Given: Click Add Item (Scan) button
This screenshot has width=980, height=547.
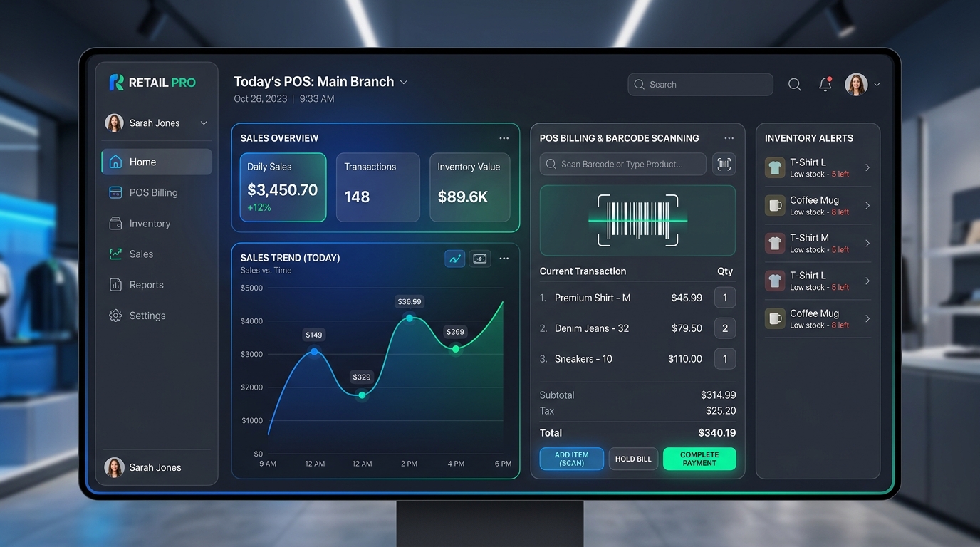Looking at the screenshot, I should (x=572, y=459).
